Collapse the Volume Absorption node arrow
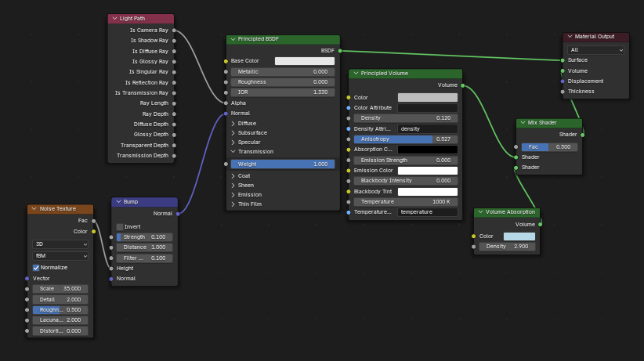Screen dimensions: 644x361 [480, 212]
